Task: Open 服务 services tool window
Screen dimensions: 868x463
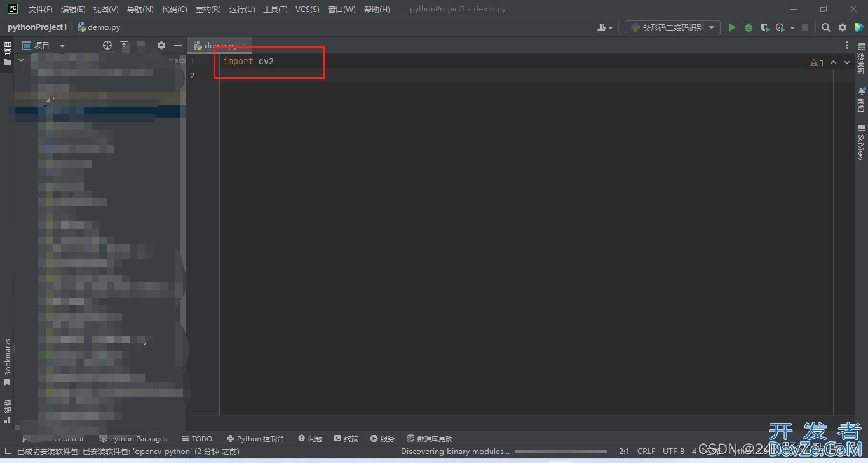Action: pyautogui.click(x=383, y=439)
